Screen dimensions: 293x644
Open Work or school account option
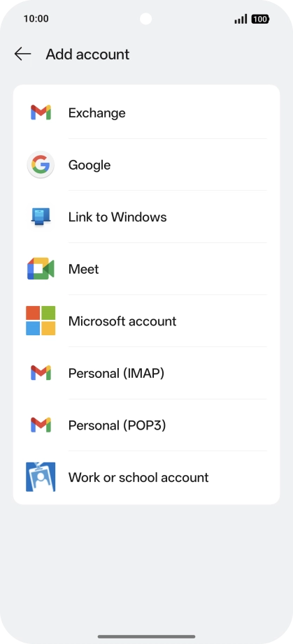pyautogui.click(x=146, y=477)
